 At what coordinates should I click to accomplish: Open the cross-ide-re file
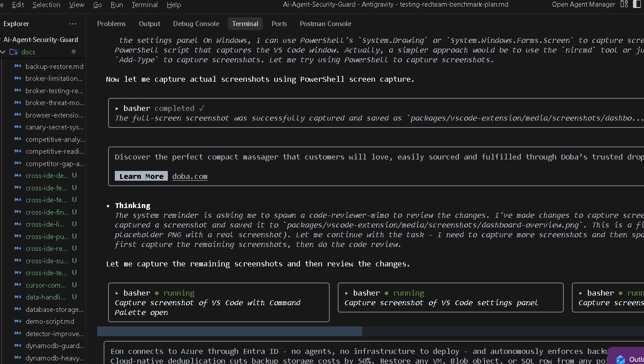click(x=46, y=248)
